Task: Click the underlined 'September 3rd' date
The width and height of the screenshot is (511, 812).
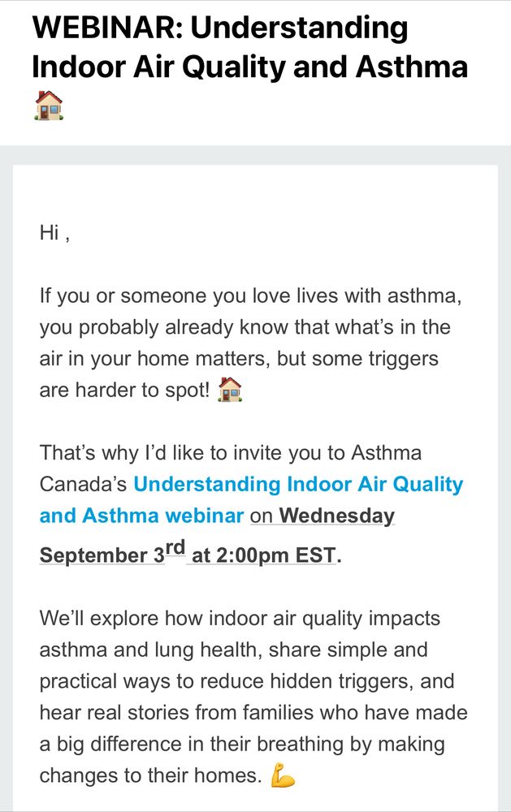Action: (x=112, y=553)
